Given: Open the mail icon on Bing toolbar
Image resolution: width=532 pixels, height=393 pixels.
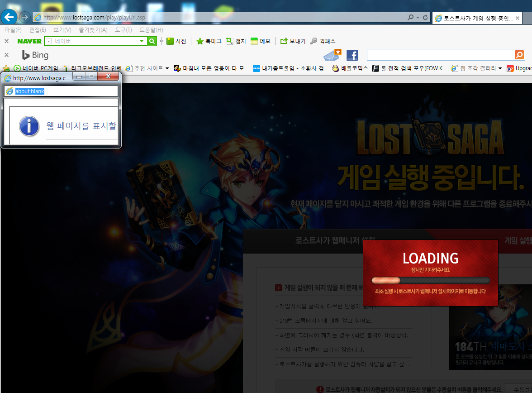Looking at the screenshot, I should (332, 54).
